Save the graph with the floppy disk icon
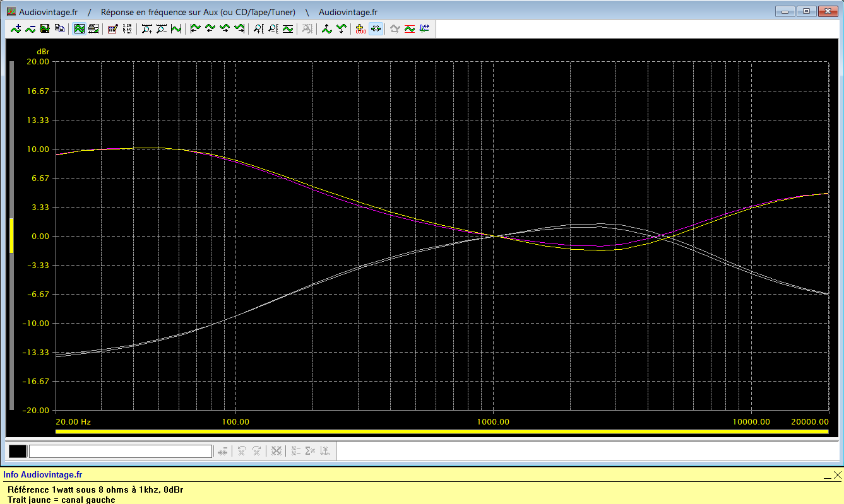 (45, 28)
